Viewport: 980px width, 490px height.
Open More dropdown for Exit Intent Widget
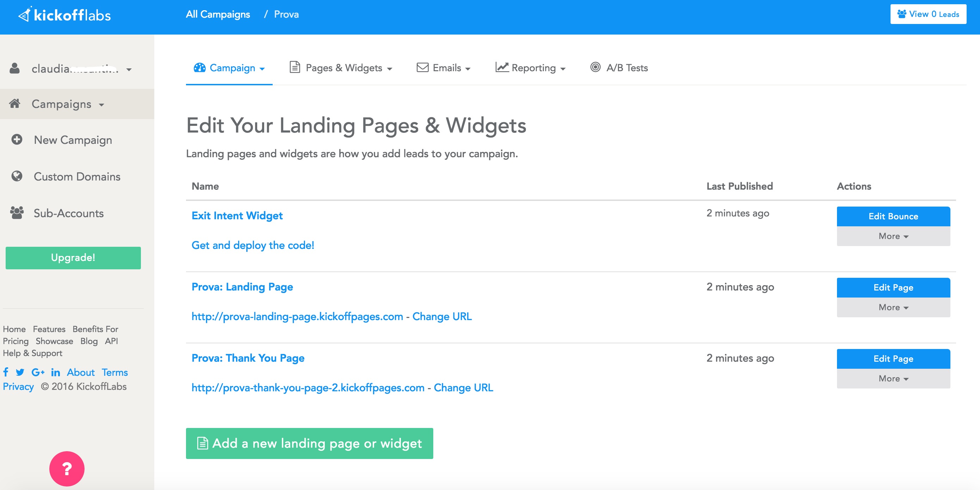click(x=893, y=236)
